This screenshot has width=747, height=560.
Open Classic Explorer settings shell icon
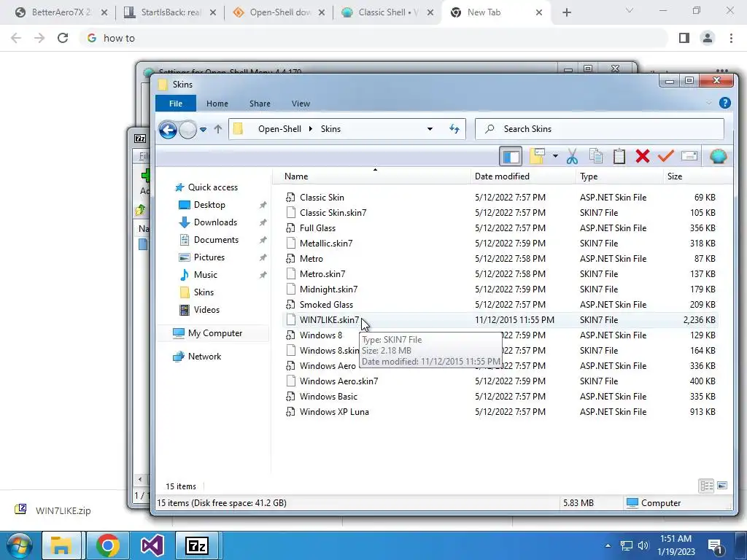[x=718, y=156]
